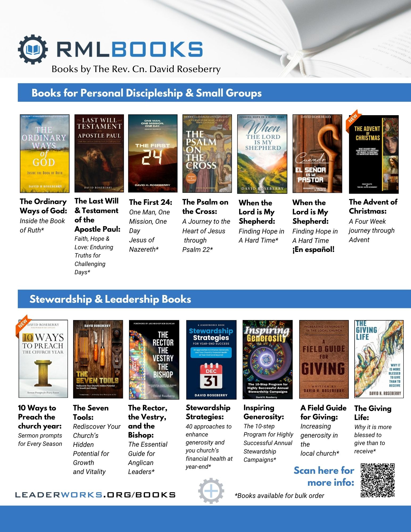
Task: Click Stewardship & Leadership Books header
Action: click(110, 299)
